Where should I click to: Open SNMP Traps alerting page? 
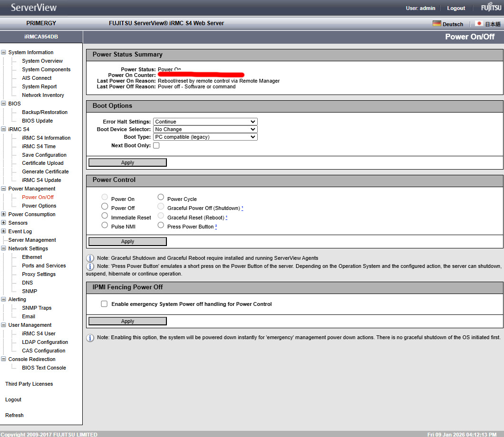37,308
